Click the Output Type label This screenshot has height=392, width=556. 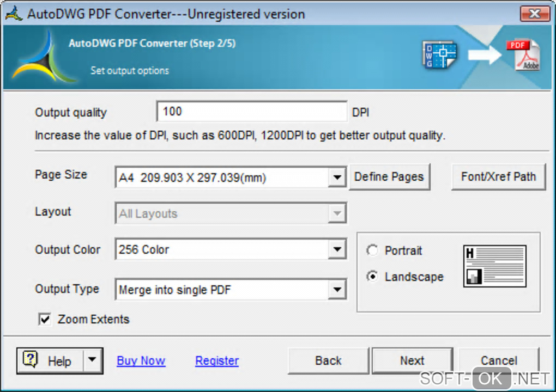click(67, 289)
